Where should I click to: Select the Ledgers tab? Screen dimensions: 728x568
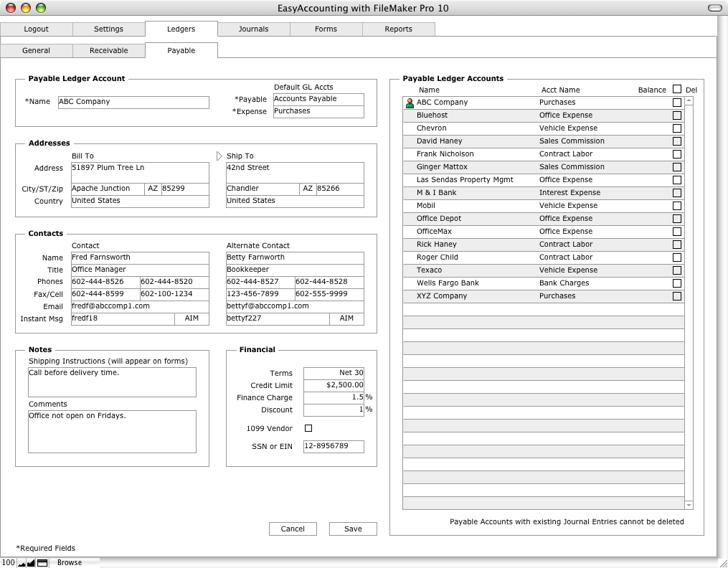181,29
